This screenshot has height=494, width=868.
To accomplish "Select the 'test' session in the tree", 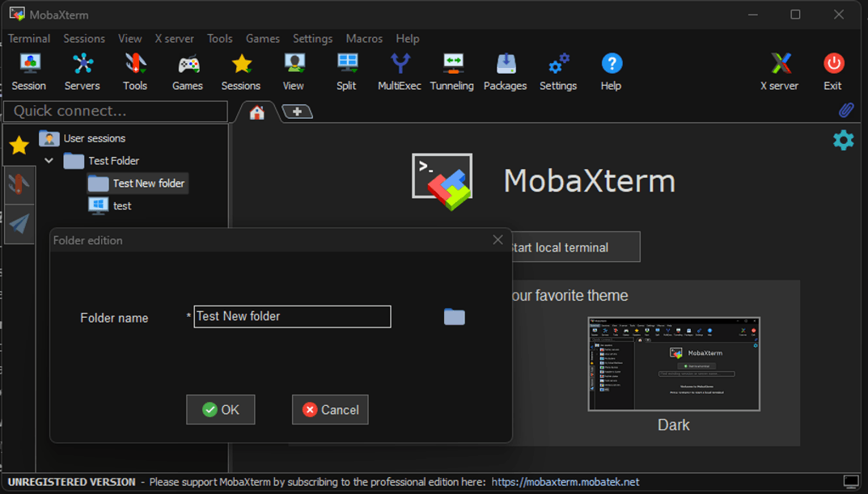I will click(121, 206).
